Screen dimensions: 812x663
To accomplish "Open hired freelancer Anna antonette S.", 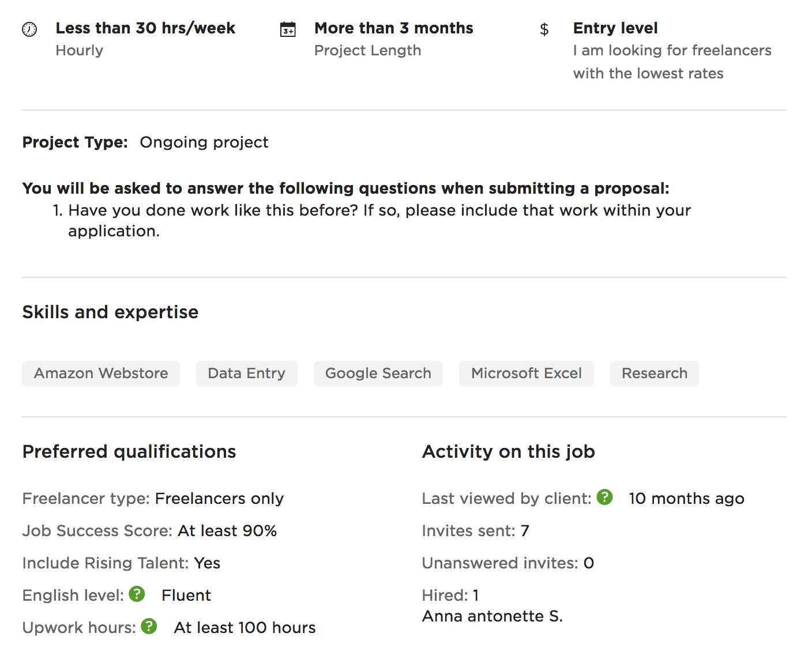I will (x=492, y=616).
